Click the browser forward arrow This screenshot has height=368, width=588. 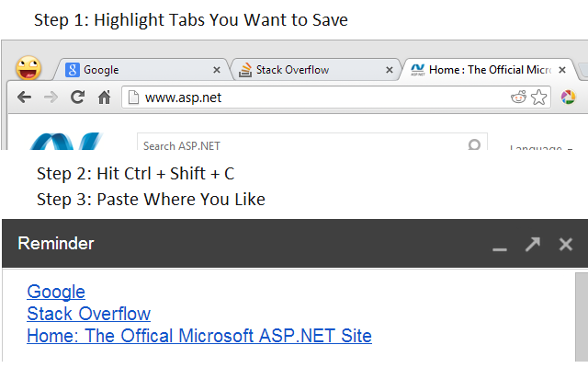51,97
